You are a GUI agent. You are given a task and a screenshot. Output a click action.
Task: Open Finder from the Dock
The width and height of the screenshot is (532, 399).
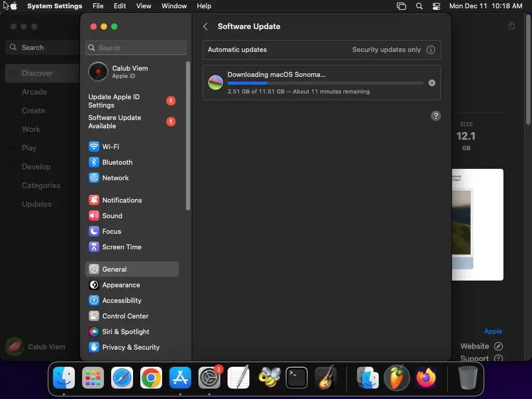[64, 377]
